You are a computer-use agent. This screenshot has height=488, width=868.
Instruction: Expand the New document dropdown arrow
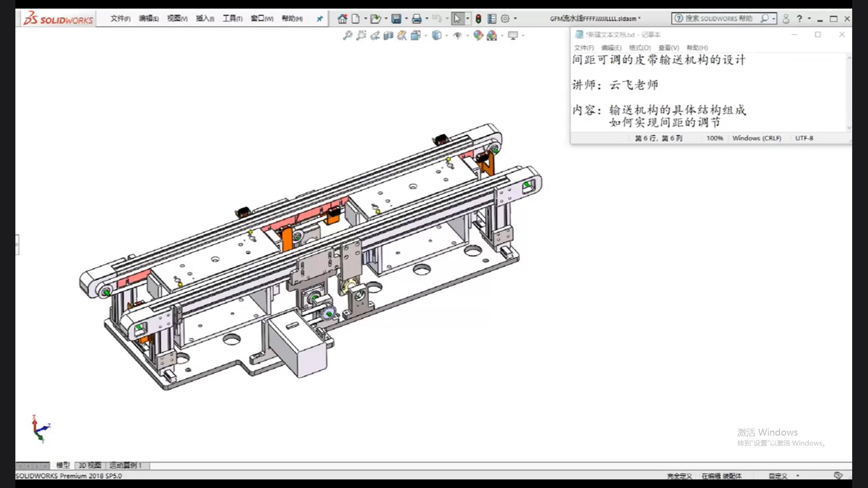point(365,19)
